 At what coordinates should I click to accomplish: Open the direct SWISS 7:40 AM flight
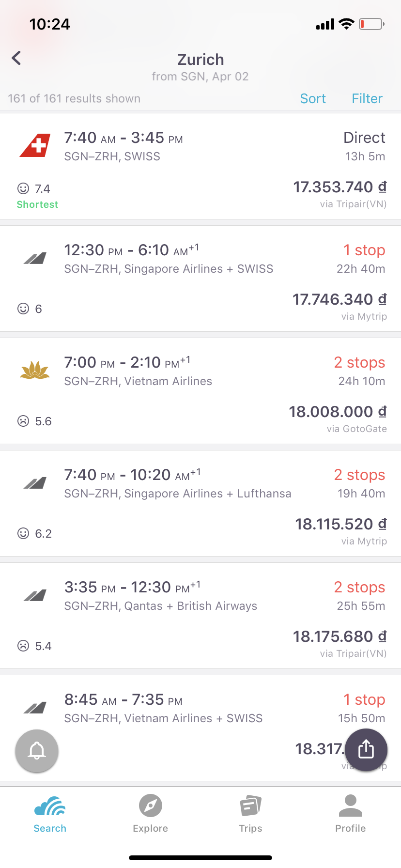point(200,166)
